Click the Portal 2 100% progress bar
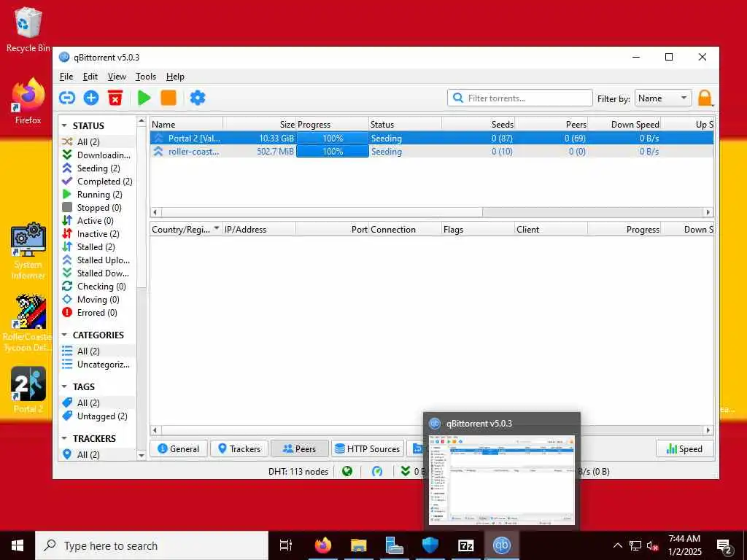This screenshot has height=560, width=747. coord(333,138)
